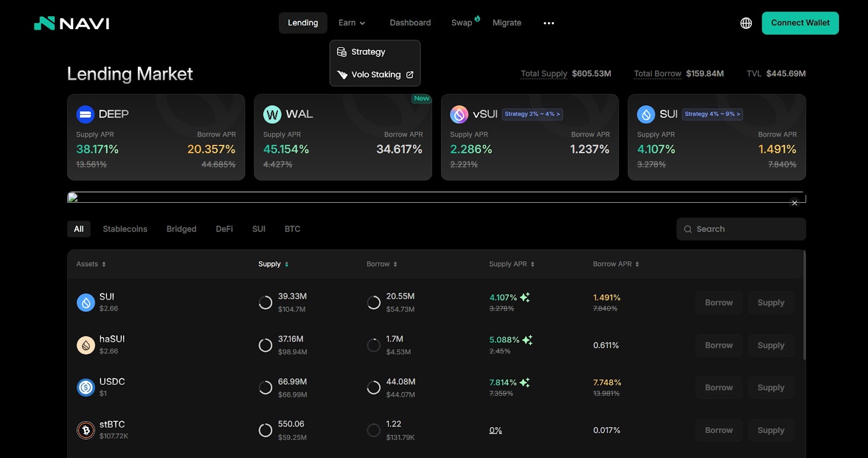Screen dimensions: 868x458
Task: Click the vSUI token icon in card
Action: (x=459, y=114)
